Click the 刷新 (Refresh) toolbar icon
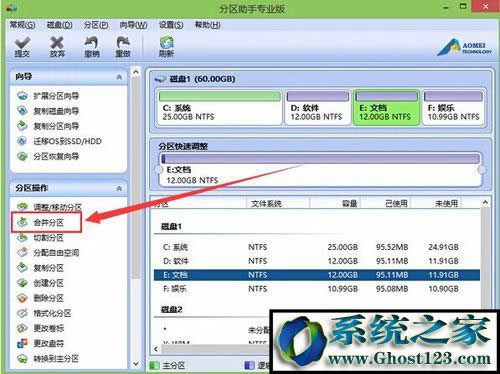500x374 pixels. pos(166,47)
